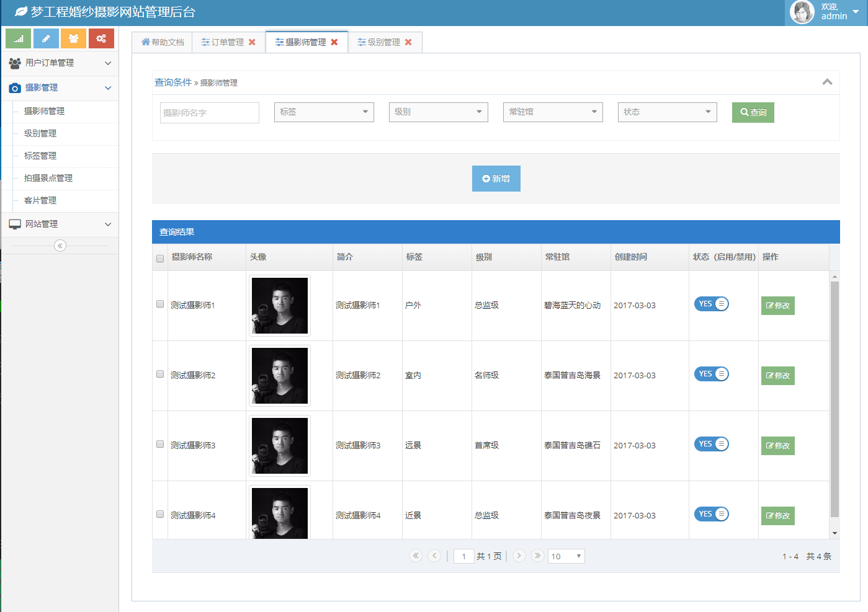
Task: Switch to the 帮助文档 tab
Action: pyautogui.click(x=162, y=42)
